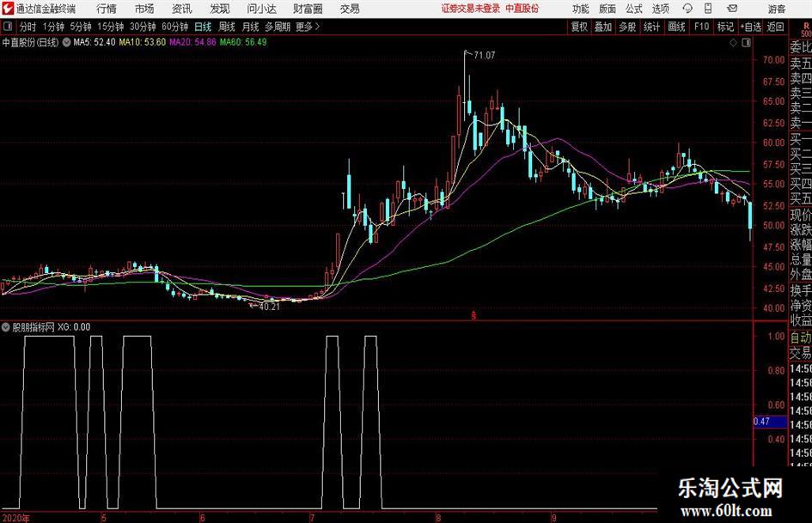Click the red 中直股份 title link
The height and width of the screenshot is (523, 812).
click(522, 9)
